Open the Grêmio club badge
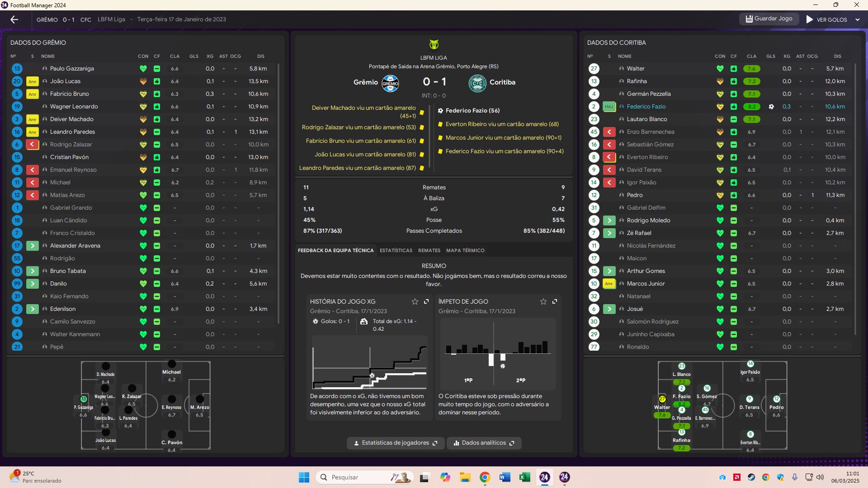Viewport: 868px width, 488px height. click(x=390, y=83)
